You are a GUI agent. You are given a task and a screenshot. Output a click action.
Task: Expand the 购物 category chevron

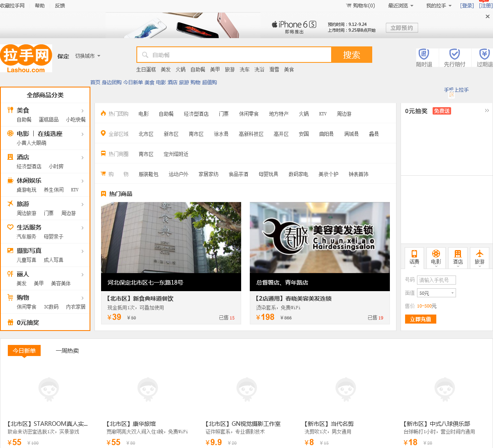(x=83, y=298)
